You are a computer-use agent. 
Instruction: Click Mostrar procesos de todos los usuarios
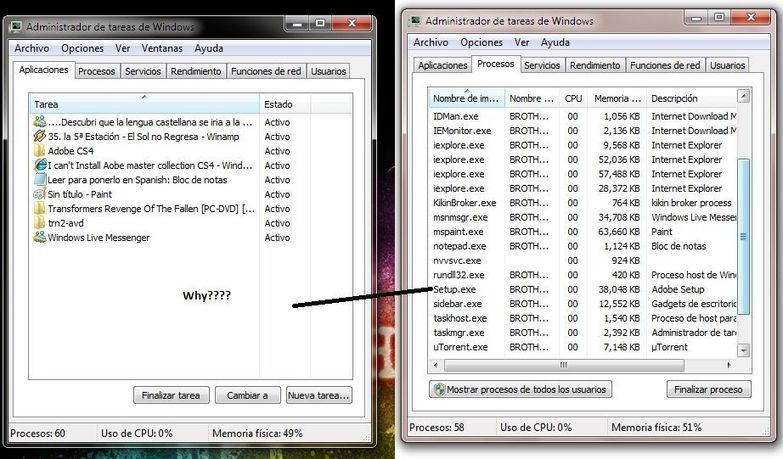[520, 389]
